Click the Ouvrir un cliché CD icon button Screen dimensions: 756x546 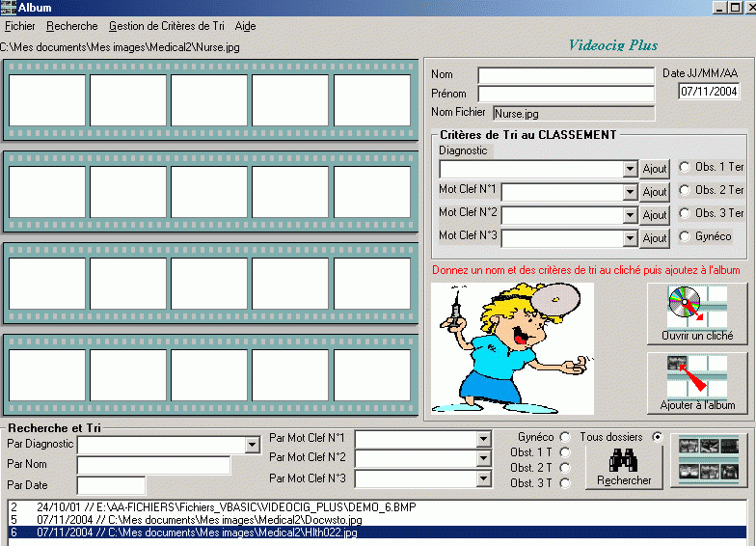697,314
